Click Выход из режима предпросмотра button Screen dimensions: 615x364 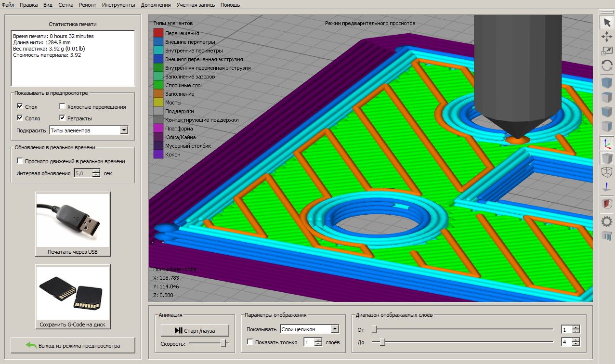coord(73,345)
